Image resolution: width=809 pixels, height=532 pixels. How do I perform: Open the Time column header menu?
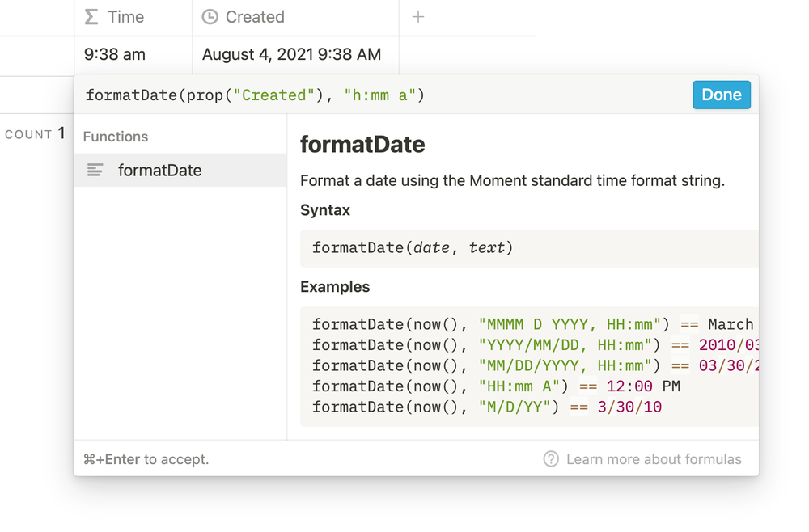click(125, 17)
